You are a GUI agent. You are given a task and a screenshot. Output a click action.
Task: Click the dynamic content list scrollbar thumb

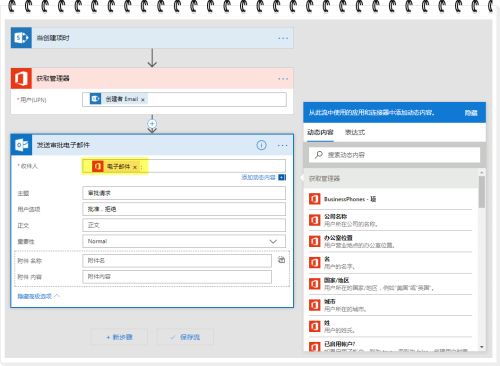click(482, 192)
